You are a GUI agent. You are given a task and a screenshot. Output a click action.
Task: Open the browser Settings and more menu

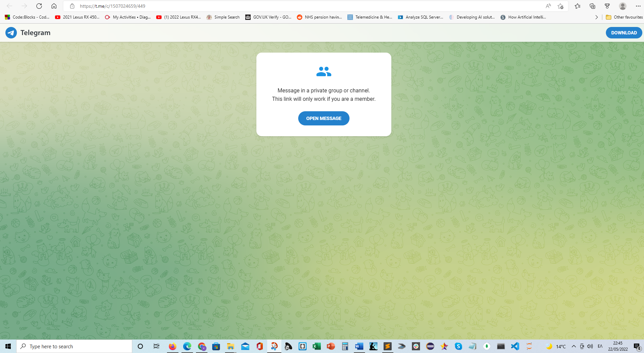point(638,6)
